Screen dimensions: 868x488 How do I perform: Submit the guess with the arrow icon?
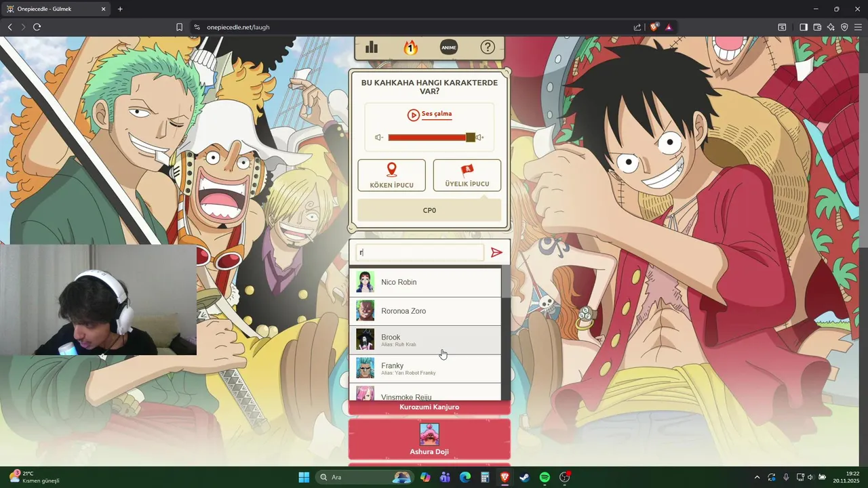coord(496,253)
